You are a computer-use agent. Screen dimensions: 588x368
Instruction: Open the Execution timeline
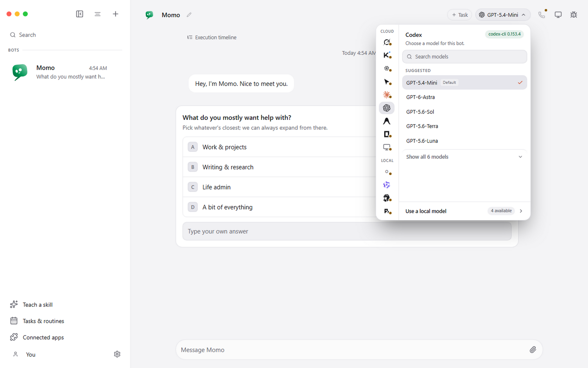[212, 37]
